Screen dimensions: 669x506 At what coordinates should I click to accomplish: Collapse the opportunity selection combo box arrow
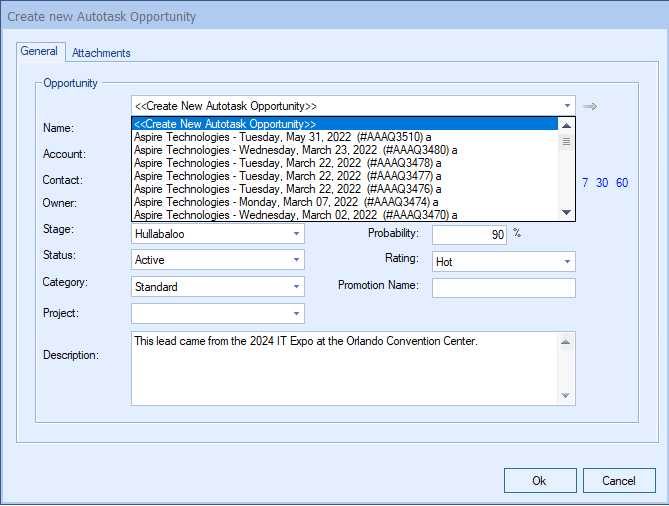point(567,106)
